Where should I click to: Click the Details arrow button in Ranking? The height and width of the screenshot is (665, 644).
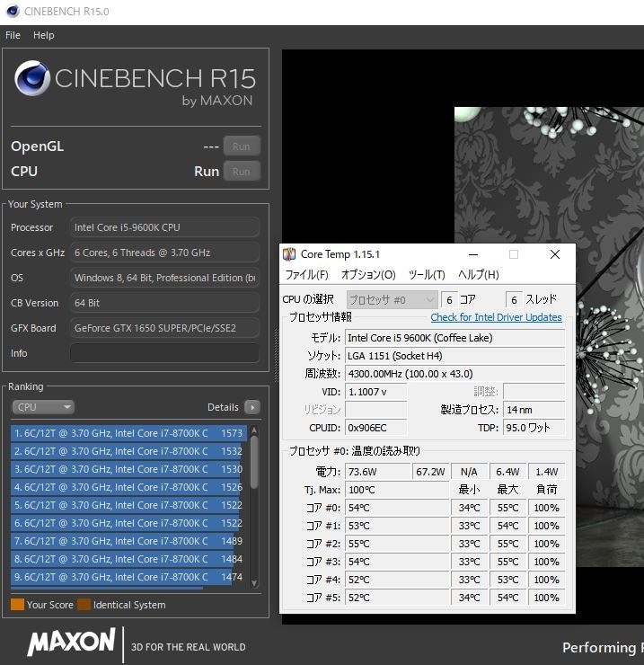point(252,408)
